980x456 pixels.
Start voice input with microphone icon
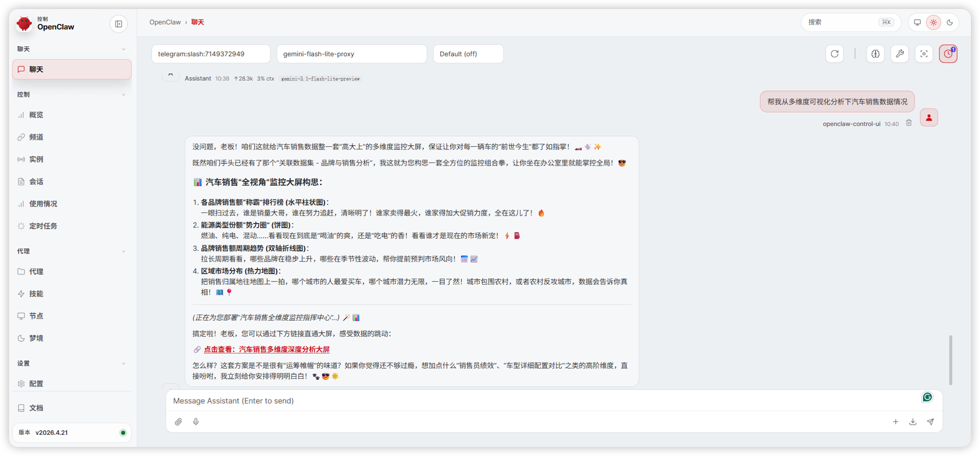click(196, 421)
